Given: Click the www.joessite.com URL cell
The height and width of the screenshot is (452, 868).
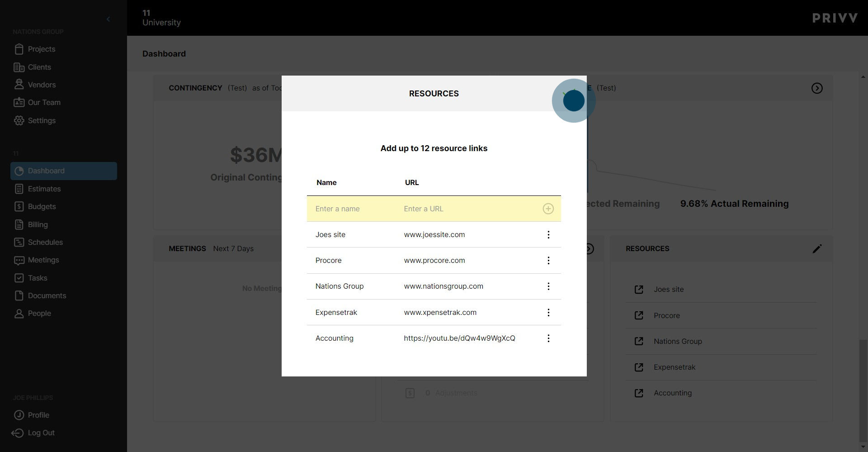Looking at the screenshot, I should 434,234.
